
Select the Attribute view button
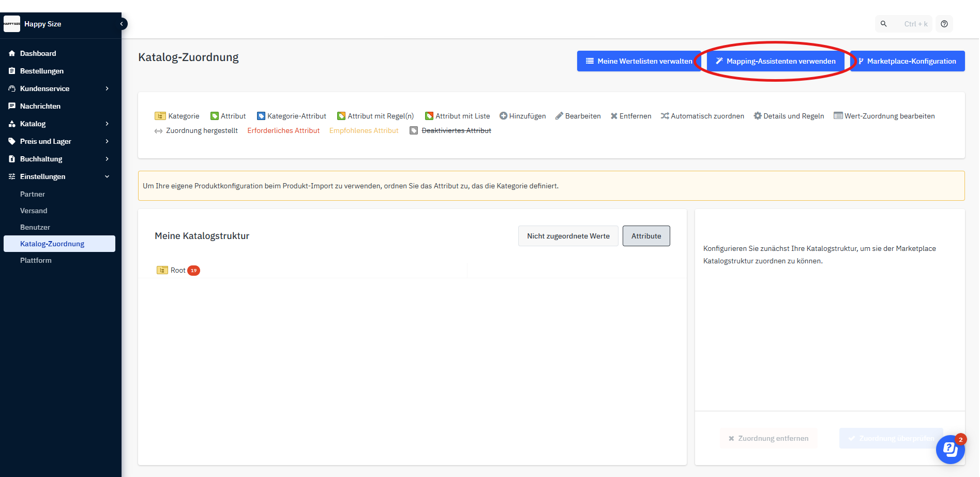[646, 236]
